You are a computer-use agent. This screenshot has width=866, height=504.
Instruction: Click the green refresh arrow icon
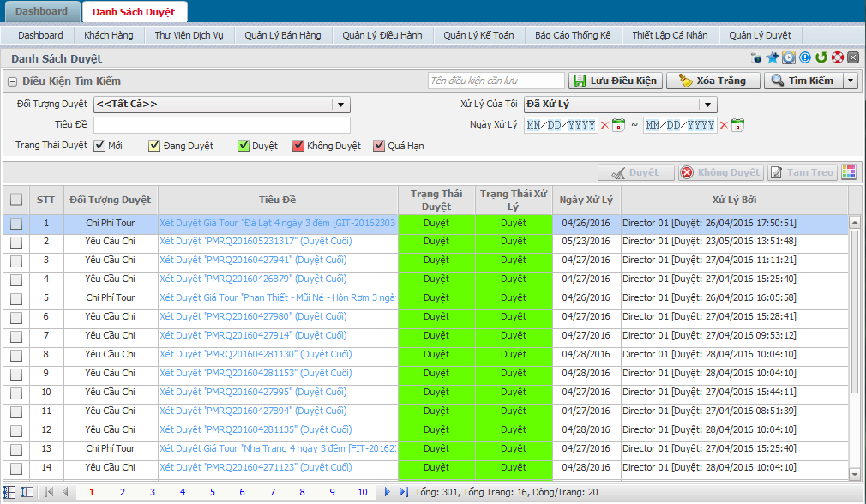pos(821,58)
